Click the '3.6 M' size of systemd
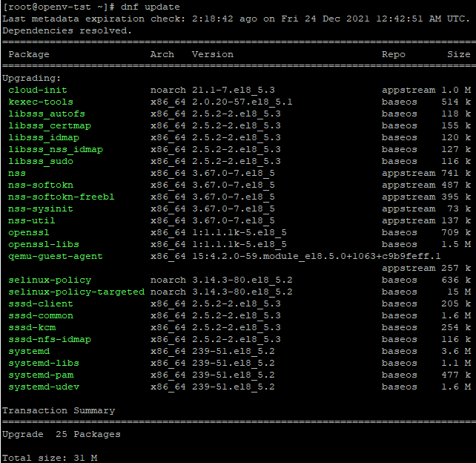The height and width of the screenshot is (463, 476). coord(456,351)
